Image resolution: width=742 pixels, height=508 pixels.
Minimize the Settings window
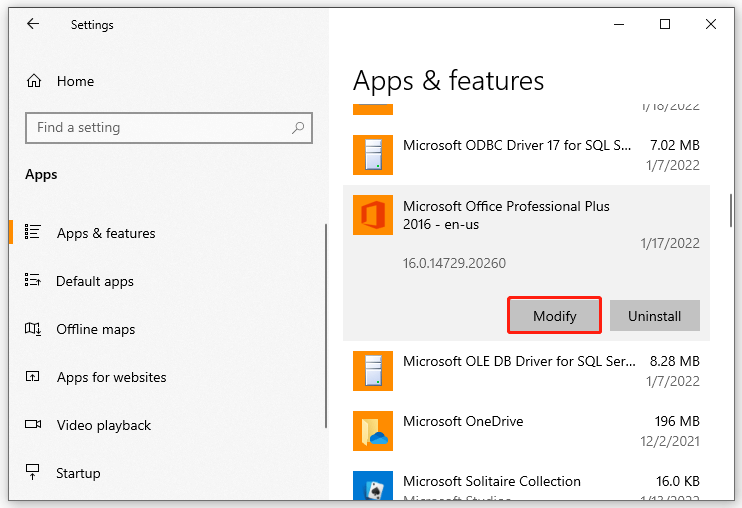click(619, 24)
